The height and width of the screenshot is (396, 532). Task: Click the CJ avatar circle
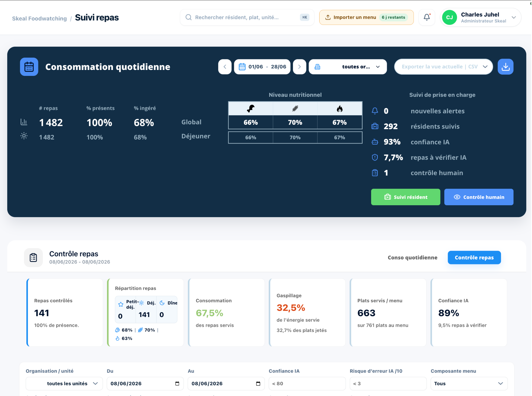449,17
